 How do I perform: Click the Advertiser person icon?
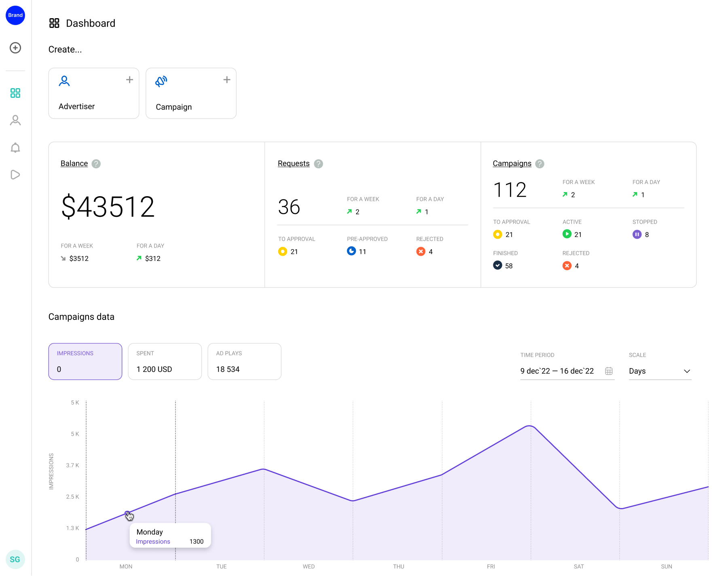64,81
